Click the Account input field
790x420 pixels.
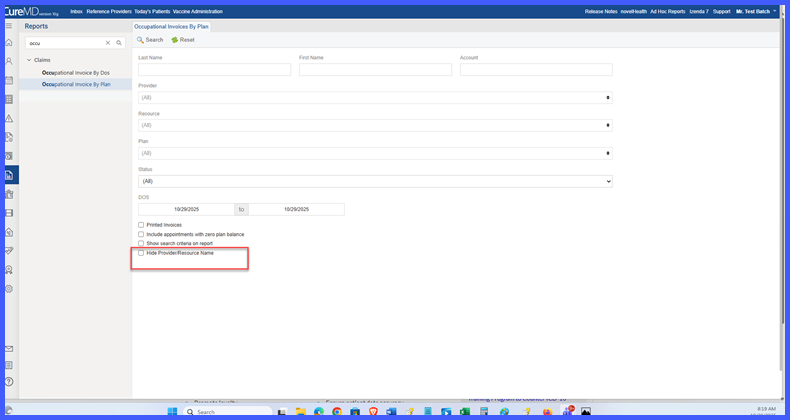click(x=536, y=69)
